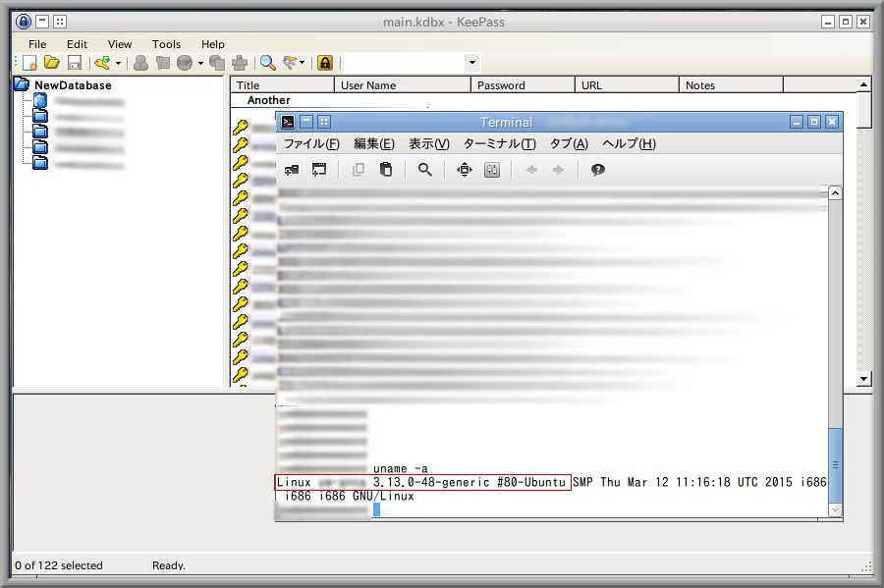Click the Perform Auto-Type icon
The image size is (884, 588).
(x=240, y=63)
